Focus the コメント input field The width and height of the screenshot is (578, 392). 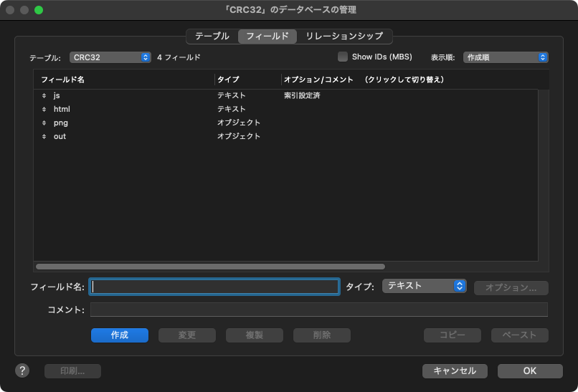[x=319, y=310]
